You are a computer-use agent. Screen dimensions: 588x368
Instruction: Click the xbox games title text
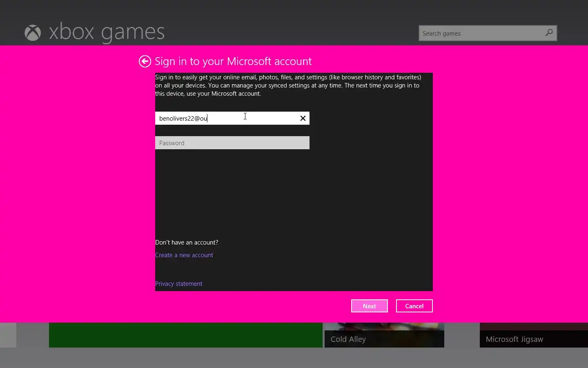(x=107, y=32)
